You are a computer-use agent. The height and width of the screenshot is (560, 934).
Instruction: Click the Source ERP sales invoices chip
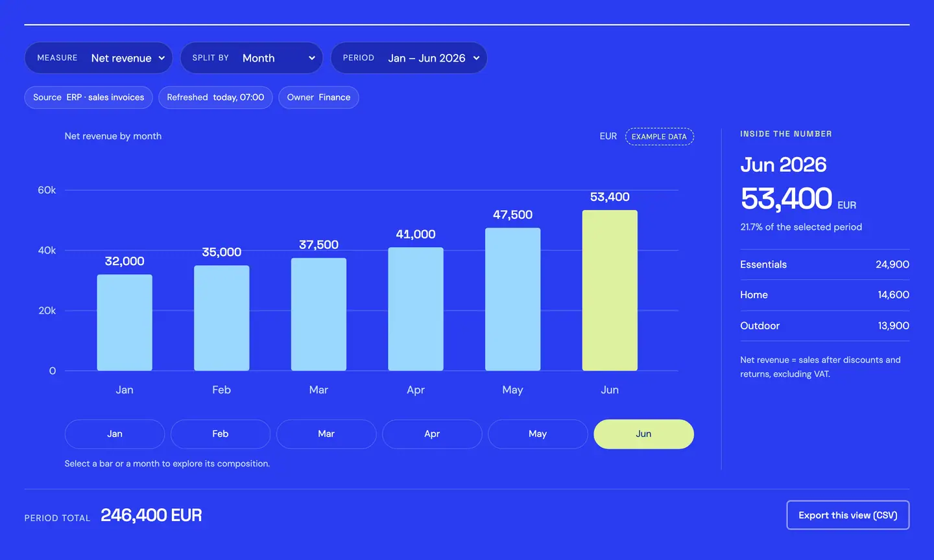tap(89, 97)
